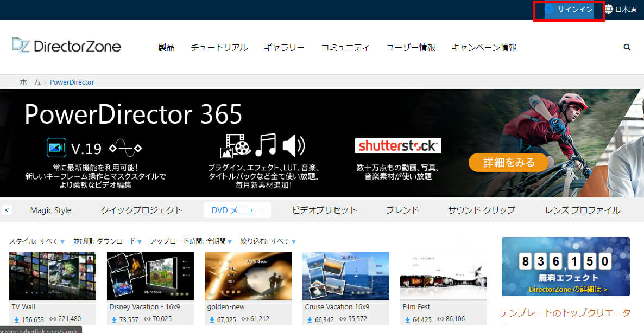Switch to the サウンド クリップ tab
644x333 pixels.
482,210
